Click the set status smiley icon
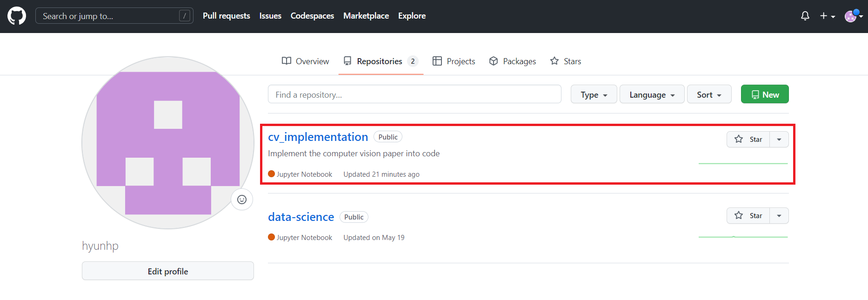 (x=242, y=200)
